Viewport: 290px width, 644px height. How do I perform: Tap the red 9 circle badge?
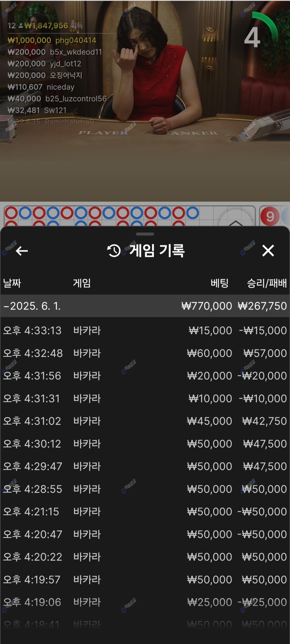[x=270, y=217]
